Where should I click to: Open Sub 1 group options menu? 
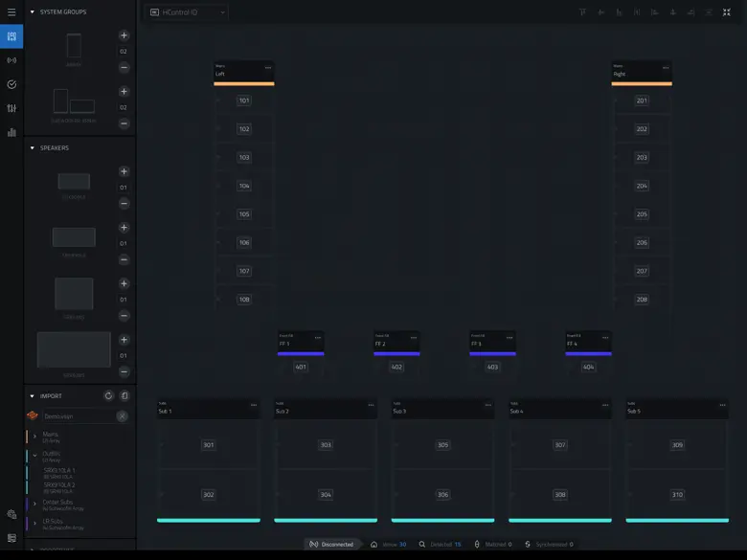pyautogui.click(x=254, y=405)
